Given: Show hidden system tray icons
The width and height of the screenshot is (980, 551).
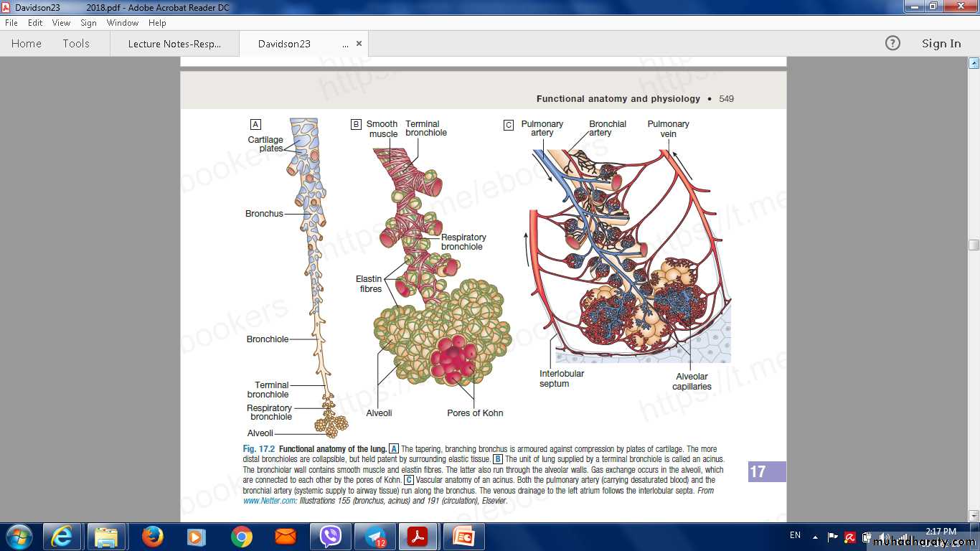Looking at the screenshot, I should click(x=815, y=537).
